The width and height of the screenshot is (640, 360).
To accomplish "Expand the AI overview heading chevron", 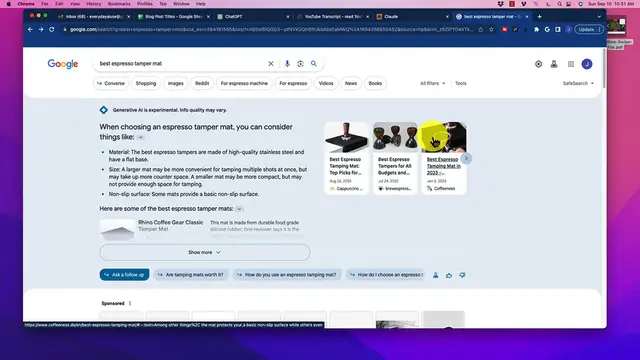I will [140, 138].
